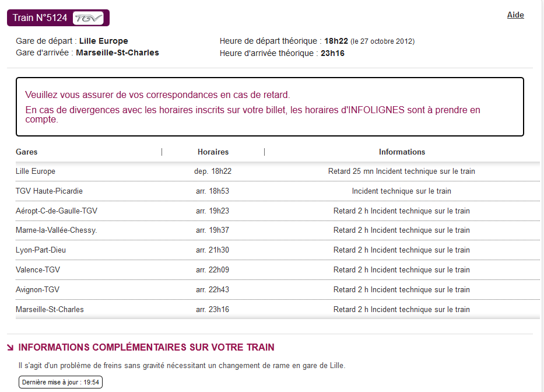Click Marseille-St-Charles in the stations table
This screenshot has width=544, height=392.
(50, 309)
